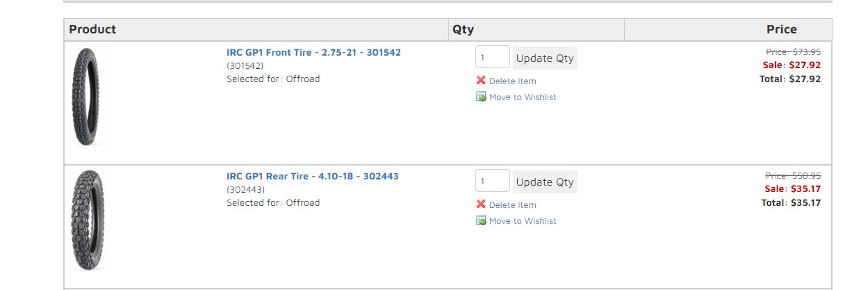Click Move to Wishlist text for rear tire
The width and height of the screenshot is (868, 290).
523,221
